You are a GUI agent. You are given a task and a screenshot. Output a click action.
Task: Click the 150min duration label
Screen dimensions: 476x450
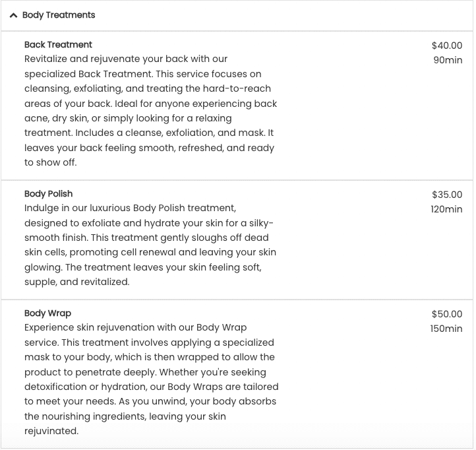point(446,329)
